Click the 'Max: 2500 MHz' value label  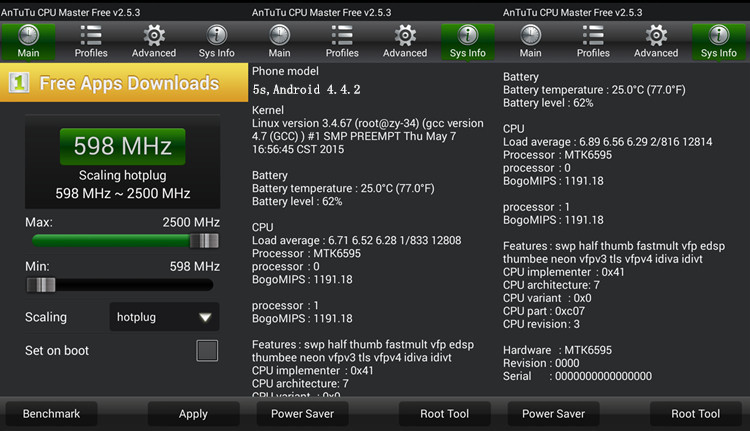click(191, 222)
